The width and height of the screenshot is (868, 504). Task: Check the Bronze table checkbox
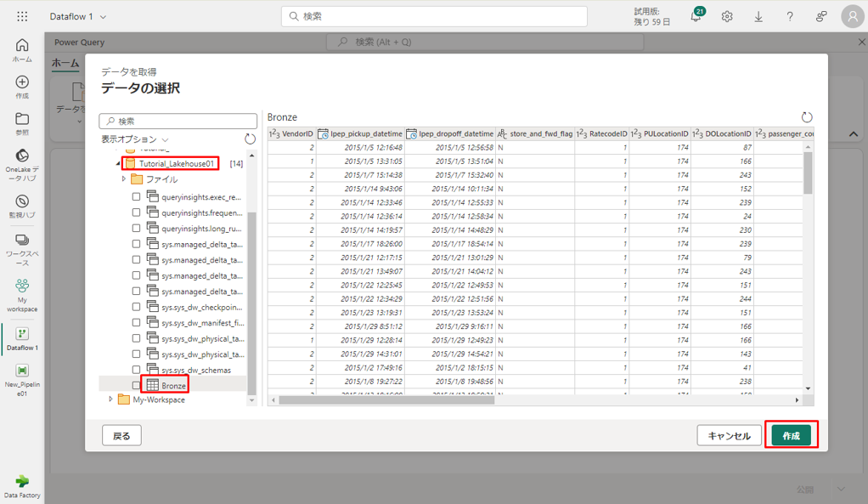[136, 386]
